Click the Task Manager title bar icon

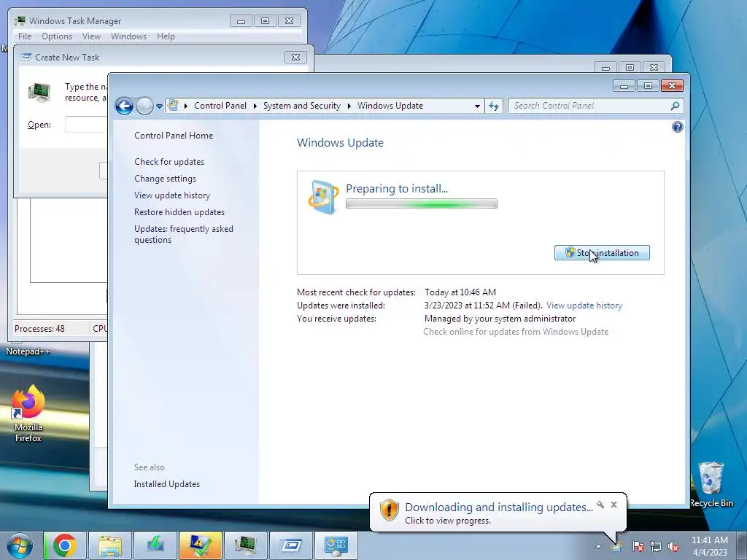pyautogui.click(x=20, y=21)
